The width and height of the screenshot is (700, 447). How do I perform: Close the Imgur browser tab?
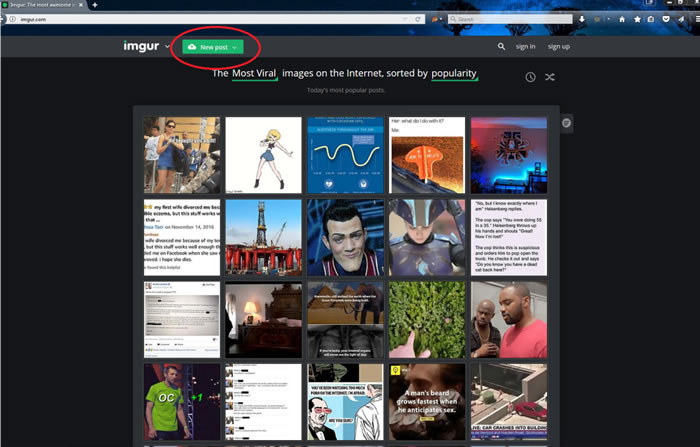click(x=81, y=5)
